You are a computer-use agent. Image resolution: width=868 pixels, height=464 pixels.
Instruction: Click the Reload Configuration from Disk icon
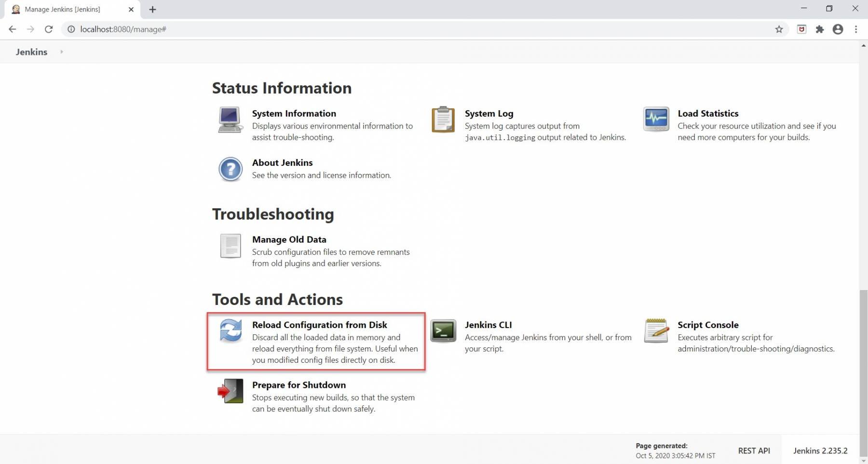pos(231,331)
